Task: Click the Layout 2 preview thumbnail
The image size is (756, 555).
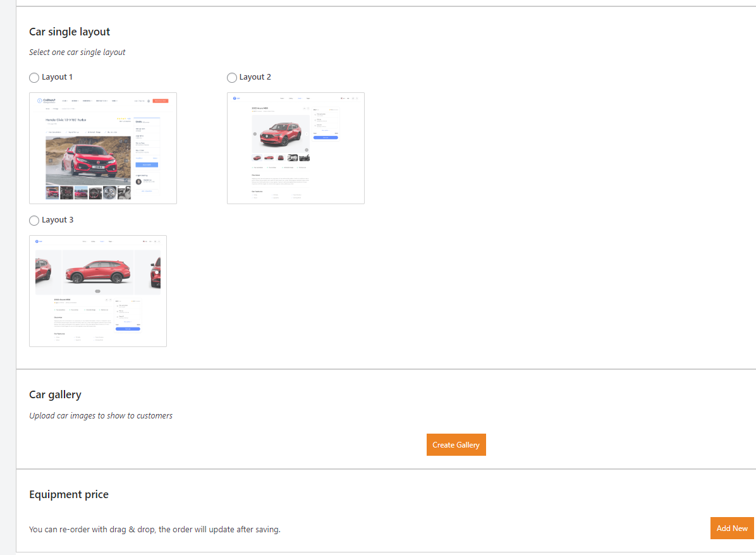Action: 296,148
